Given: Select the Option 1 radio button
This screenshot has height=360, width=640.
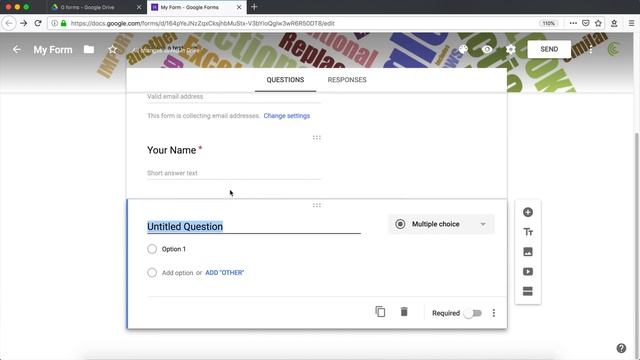Looking at the screenshot, I should [x=152, y=249].
